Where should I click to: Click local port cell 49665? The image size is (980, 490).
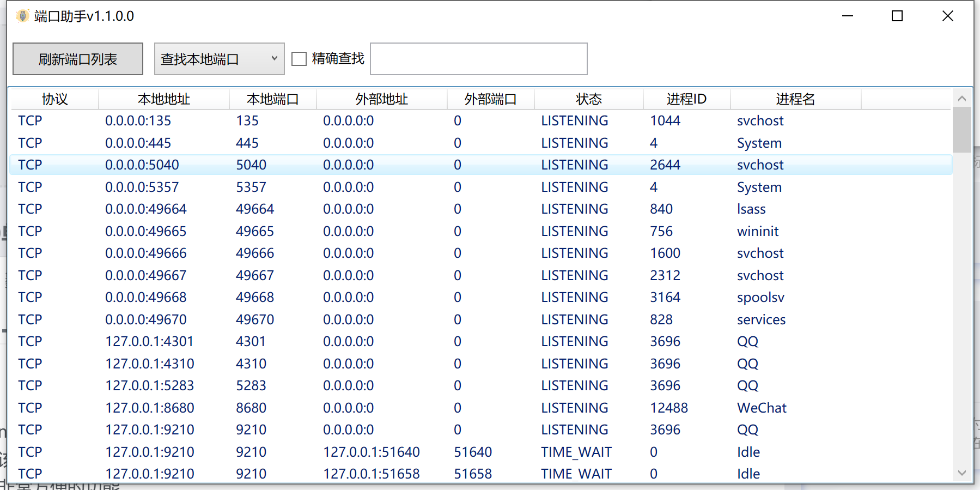click(x=255, y=231)
